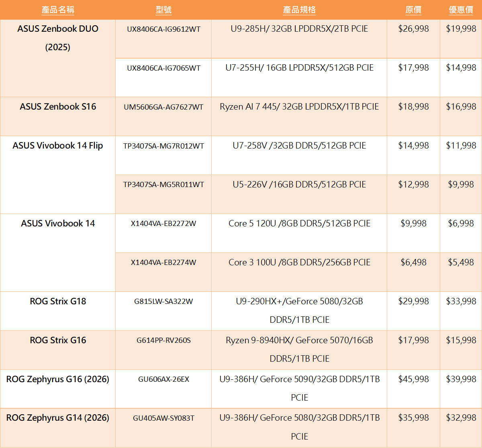Click the U7-258V /32GB DDR5/512GB PCIE spec
This screenshot has height=448, width=482.
pyautogui.click(x=299, y=146)
